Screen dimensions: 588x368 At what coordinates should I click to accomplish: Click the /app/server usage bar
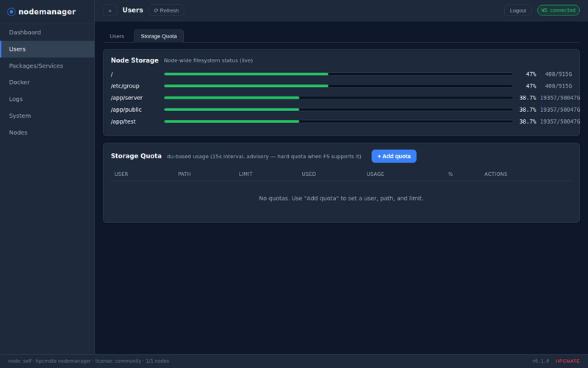[338, 98]
